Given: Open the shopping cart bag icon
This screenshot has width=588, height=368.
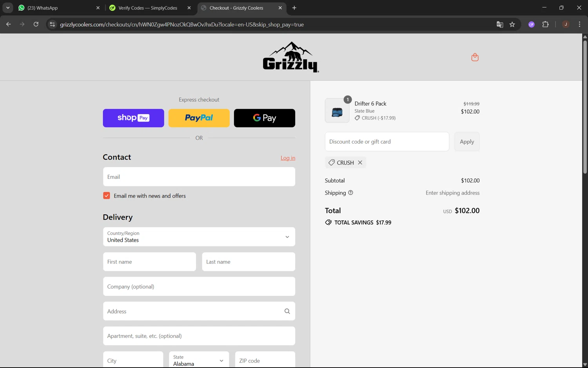Looking at the screenshot, I should [x=475, y=57].
